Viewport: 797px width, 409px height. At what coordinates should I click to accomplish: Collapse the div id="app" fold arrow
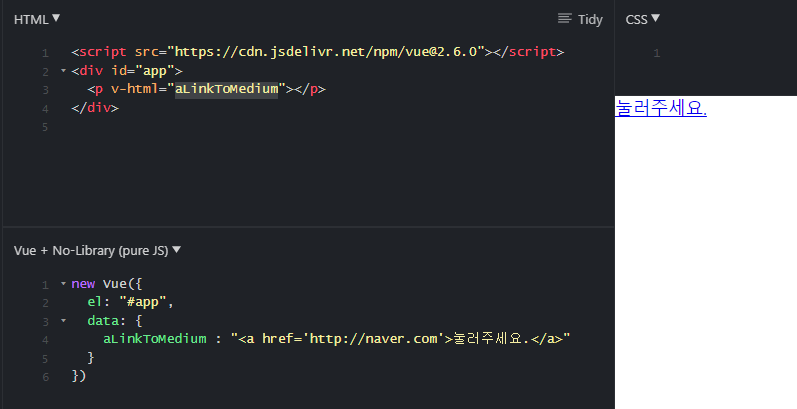point(64,71)
